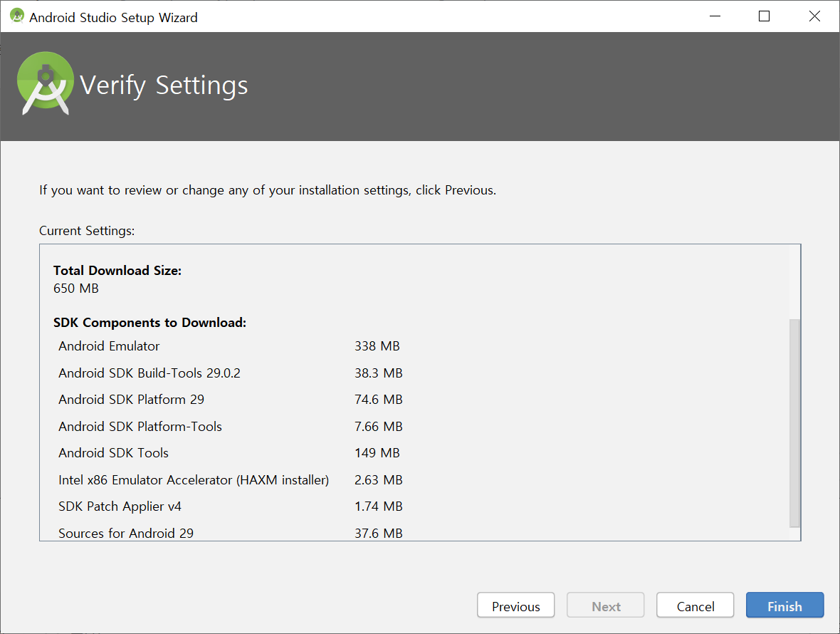Click the 1.74 MB size value
This screenshot has height=634, width=840.
[x=378, y=506]
